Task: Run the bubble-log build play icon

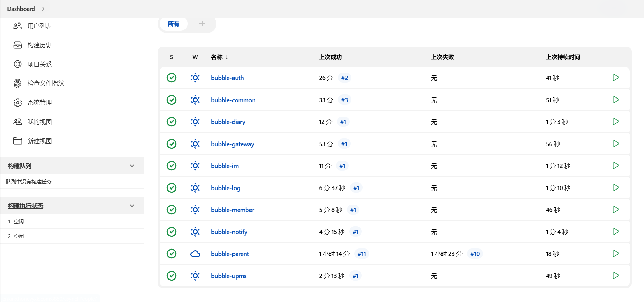Action: 616,188
